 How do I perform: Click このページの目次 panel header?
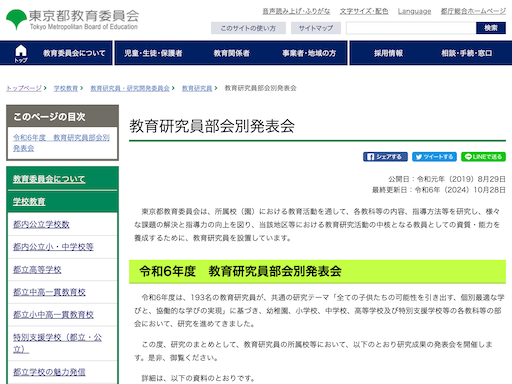tap(62, 116)
